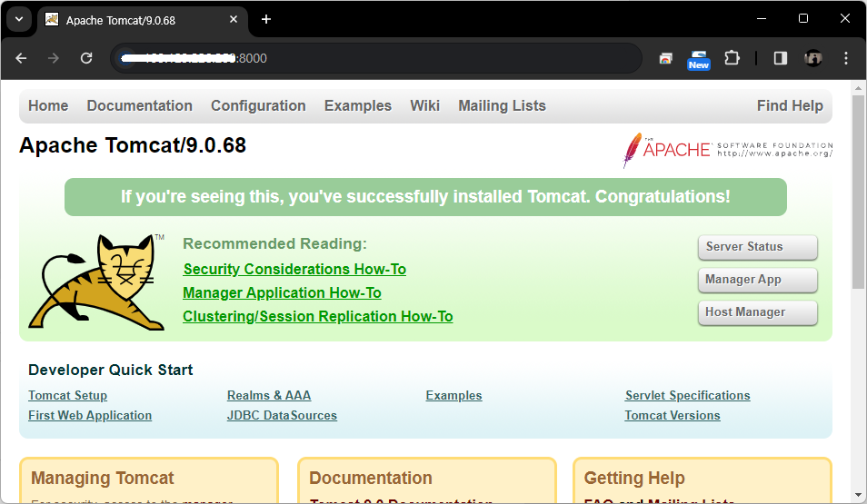Click the green congratulations banner

pyautogui.click(x=425, y=197)
